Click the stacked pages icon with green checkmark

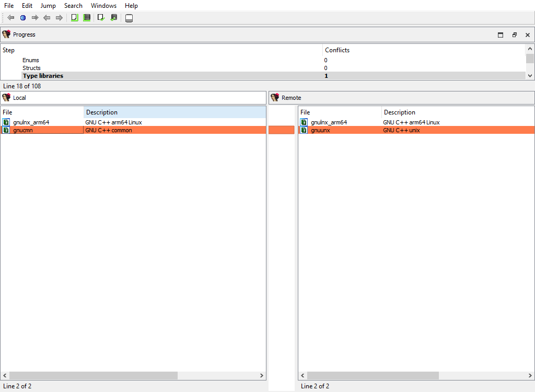pyautogui.click(x=114, y=18)
